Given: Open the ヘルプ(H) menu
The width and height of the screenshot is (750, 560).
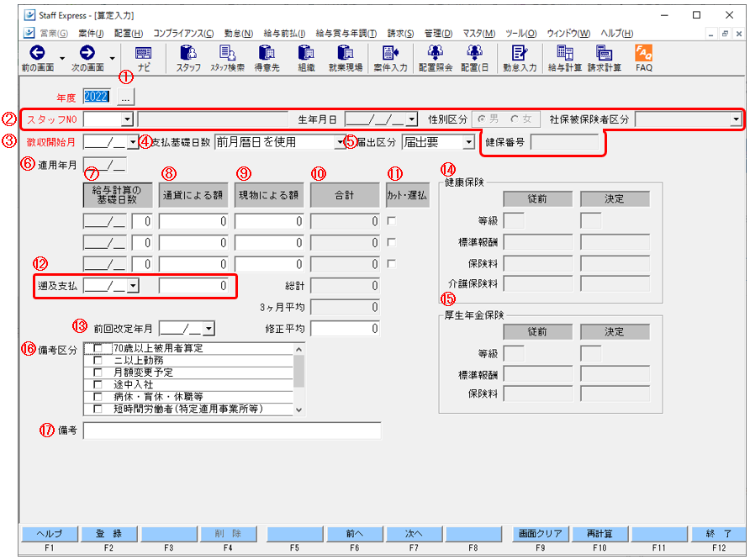Looking at the screenshot, I should click(x=617, y=34).
